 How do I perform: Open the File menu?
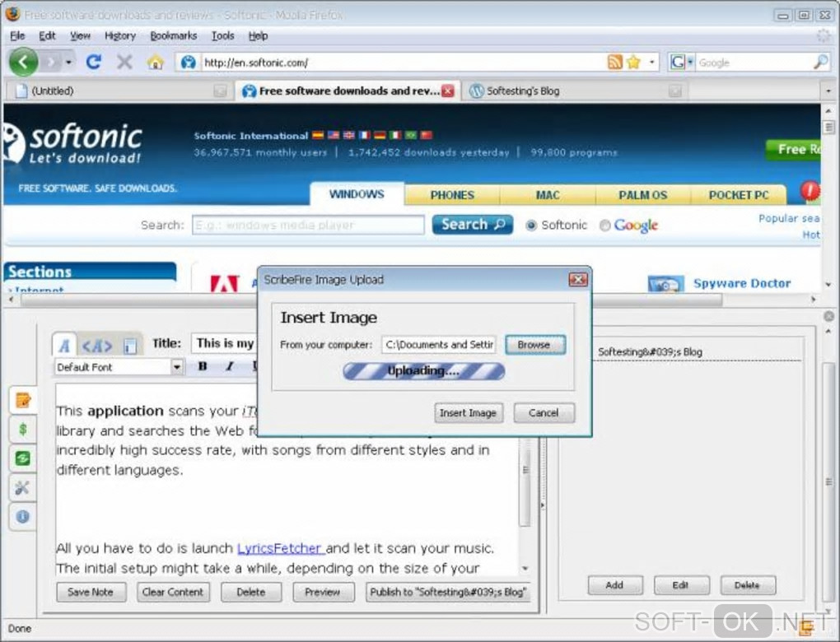17,36
